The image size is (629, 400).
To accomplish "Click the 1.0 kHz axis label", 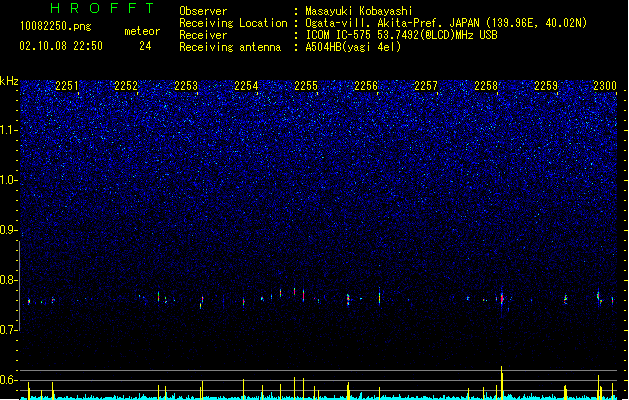I will click(x=9, y=180).
